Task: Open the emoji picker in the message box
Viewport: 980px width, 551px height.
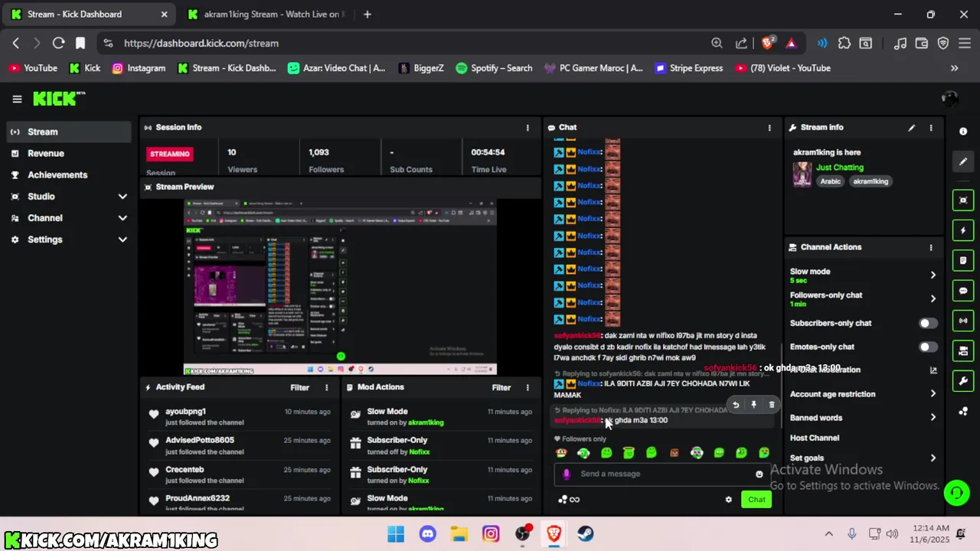Action: (x=759, y=474)
